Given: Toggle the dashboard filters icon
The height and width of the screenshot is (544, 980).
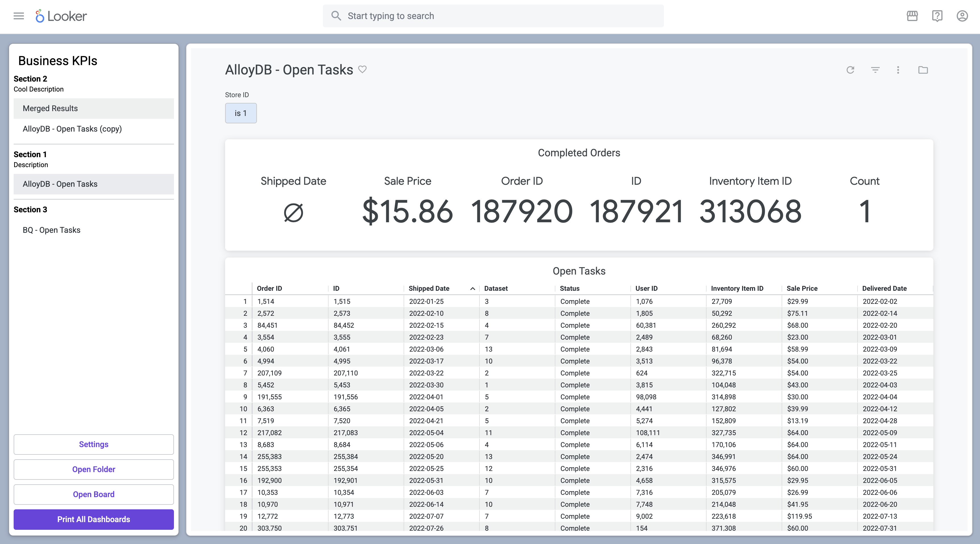Looking at the screenshot, I should 875,70.
